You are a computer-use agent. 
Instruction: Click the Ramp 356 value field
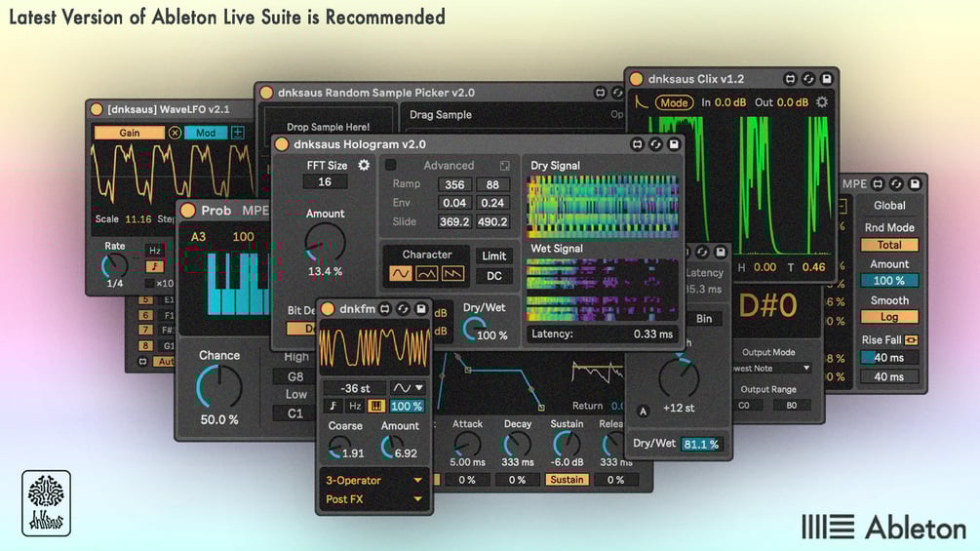pos(454,185)
